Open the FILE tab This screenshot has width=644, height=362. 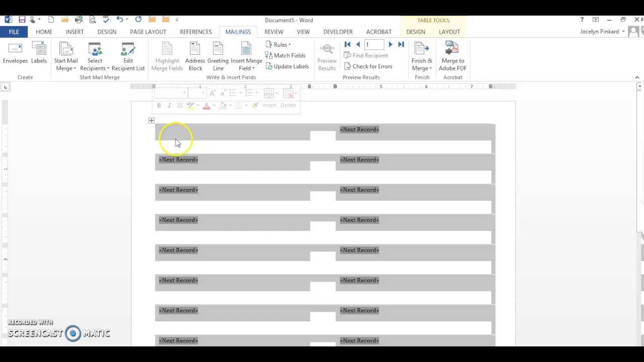coord(14,32)
